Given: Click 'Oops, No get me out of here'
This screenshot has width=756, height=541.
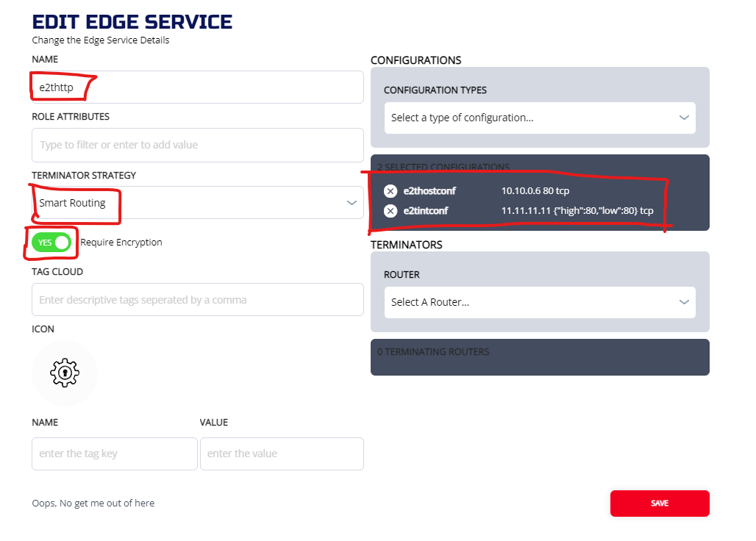Looking at the screenshot, I should 93,504.
